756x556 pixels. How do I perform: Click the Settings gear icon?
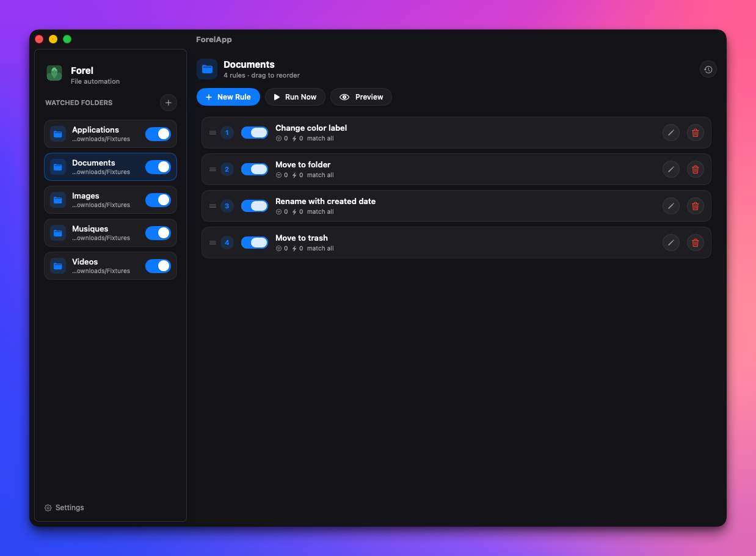pyautogui.click(x=48, y=508)
